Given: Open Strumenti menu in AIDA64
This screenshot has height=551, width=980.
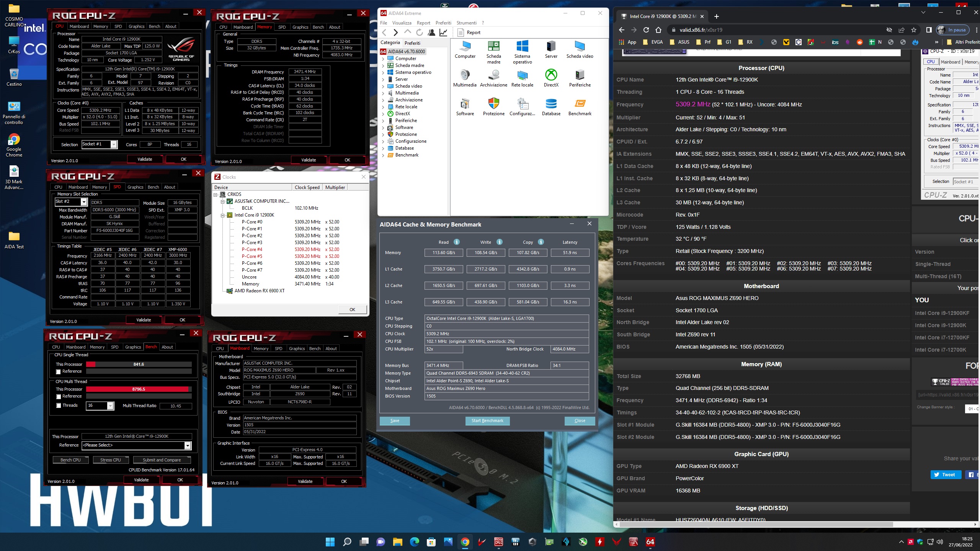Looking at the screenshot, I should [x=466, y=23].
